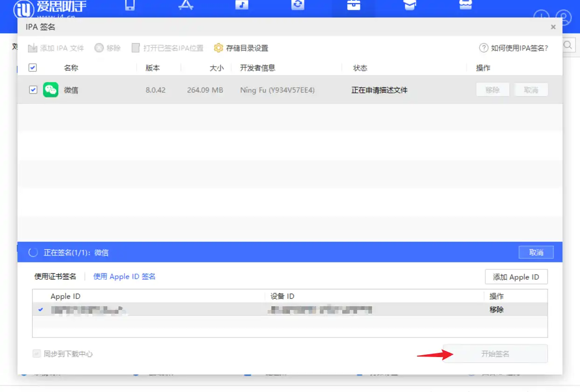Cancel signing in the blue progress bar
The height and width of the screenshot is (392, 580).
[x=536, y=252]
